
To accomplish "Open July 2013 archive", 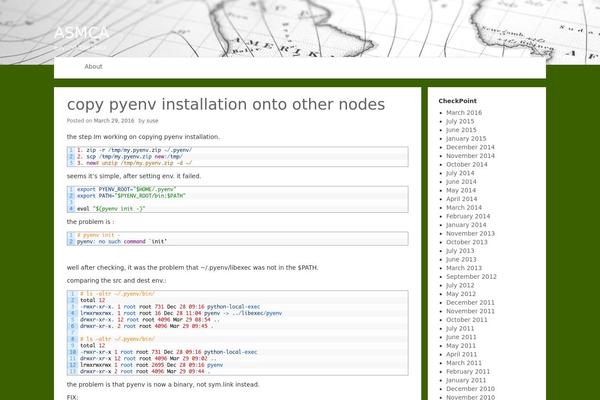I will pyautogui.click(x=460, y=251).
